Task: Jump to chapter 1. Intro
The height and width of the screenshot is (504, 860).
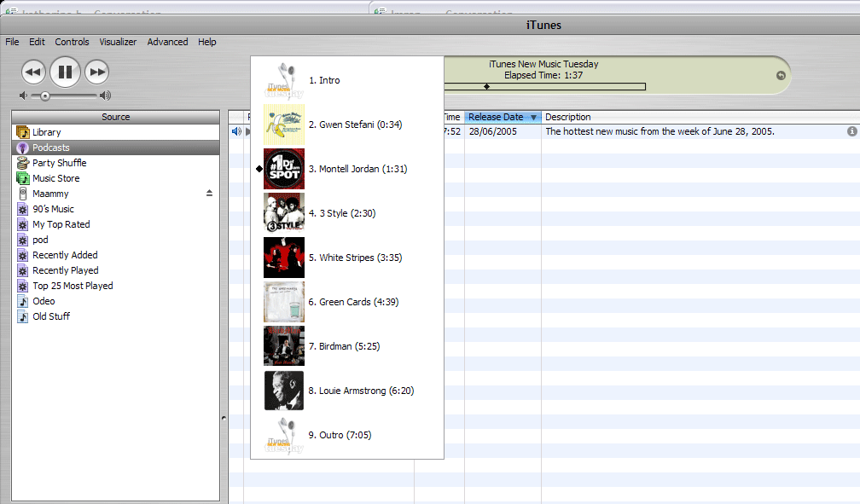Action: click(x=347, y=80)
